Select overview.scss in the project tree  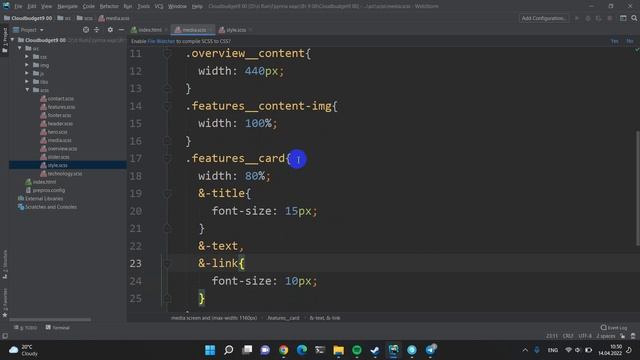click(x=59, y=149)
